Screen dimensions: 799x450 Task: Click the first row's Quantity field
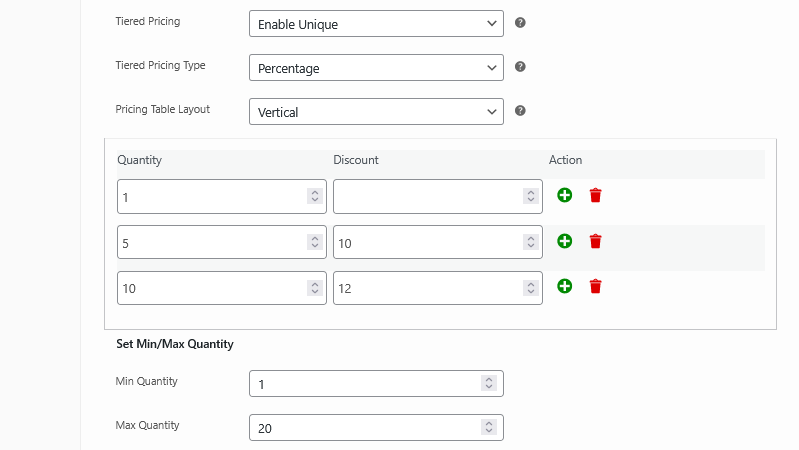pos(210,197)
